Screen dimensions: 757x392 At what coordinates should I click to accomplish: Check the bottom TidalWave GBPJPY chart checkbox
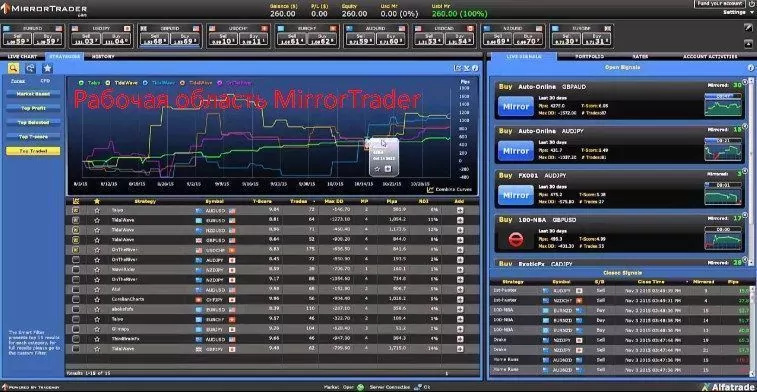pos(76,349)
